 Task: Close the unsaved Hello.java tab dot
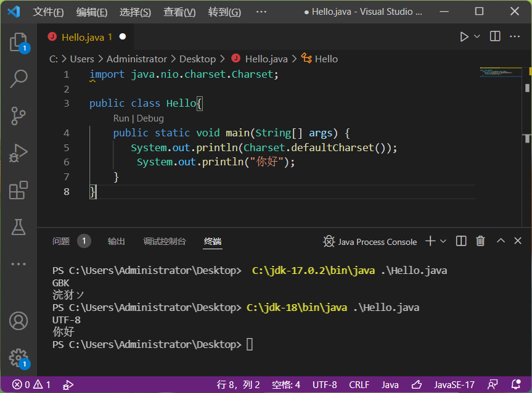coord(123,36)
